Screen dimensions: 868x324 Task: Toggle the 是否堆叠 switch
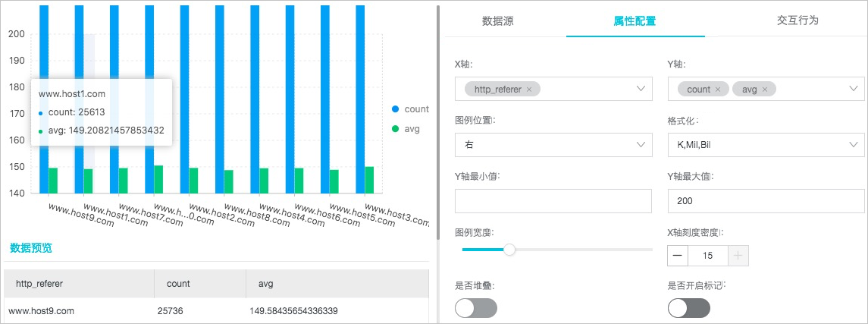point(476,308)
